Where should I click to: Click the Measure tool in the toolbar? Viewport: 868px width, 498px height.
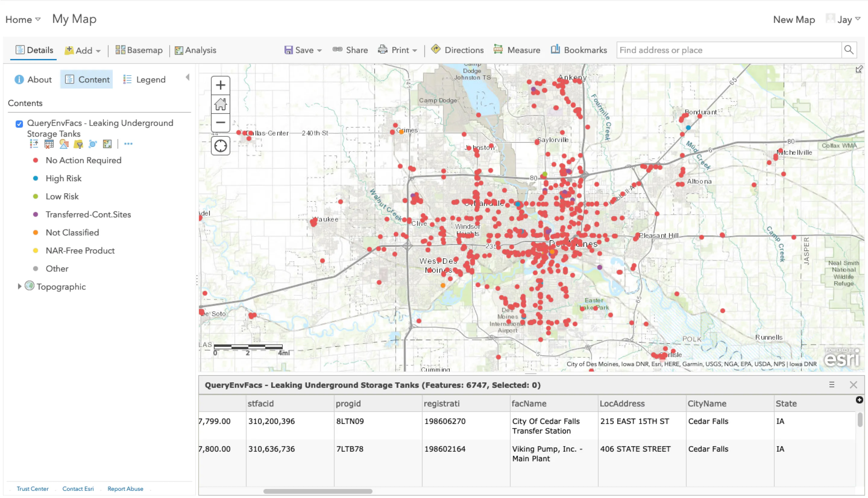517,50
